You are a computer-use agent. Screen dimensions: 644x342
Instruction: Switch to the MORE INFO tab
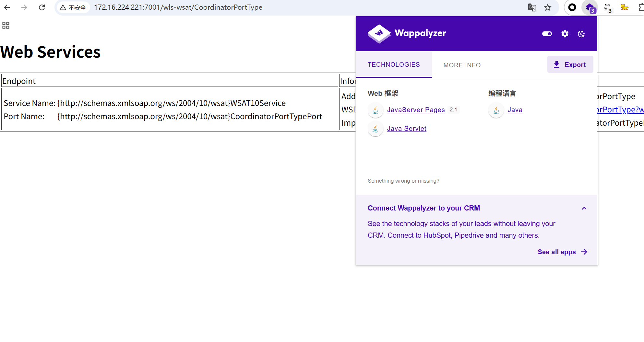(x=462, y=65)
